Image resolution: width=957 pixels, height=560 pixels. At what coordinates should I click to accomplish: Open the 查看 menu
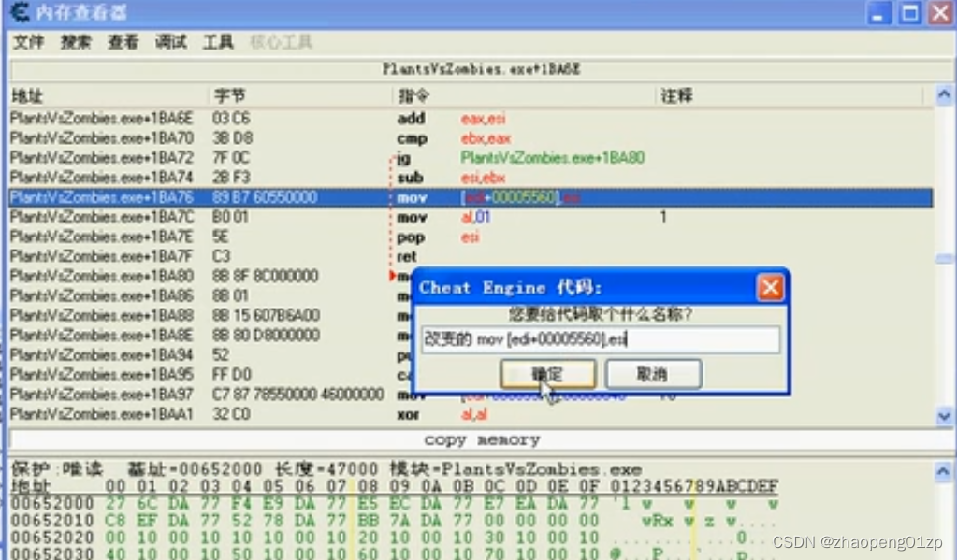click(x=123, y=42)
